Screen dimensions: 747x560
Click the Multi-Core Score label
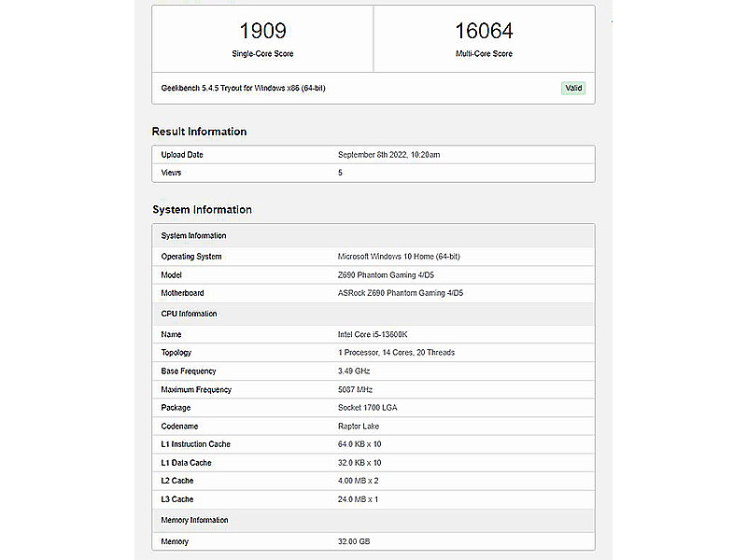coord(484,54)
